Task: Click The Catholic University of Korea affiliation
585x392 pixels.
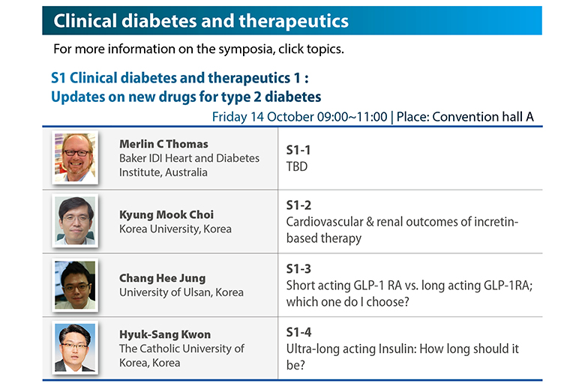Action: (x=181, y=355)
